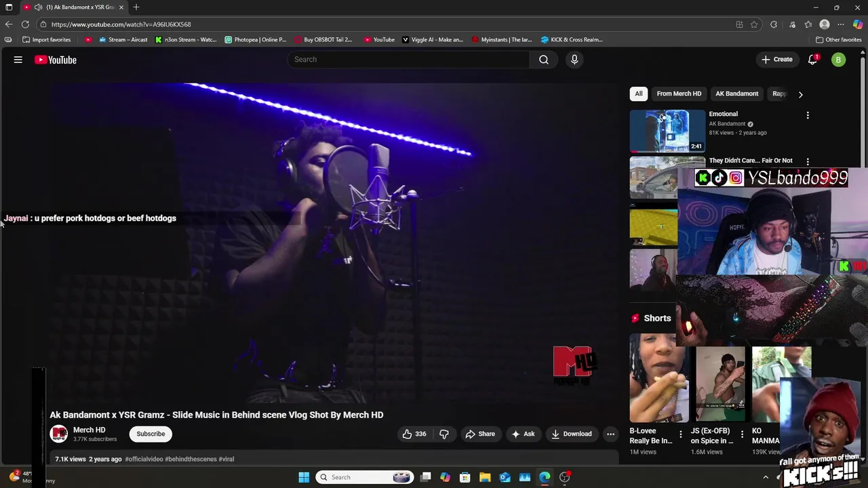Screen dimensions: 868x488
Task: Open Buy OBSBOT Tail 2 bookmark
Action: point(323,39)
